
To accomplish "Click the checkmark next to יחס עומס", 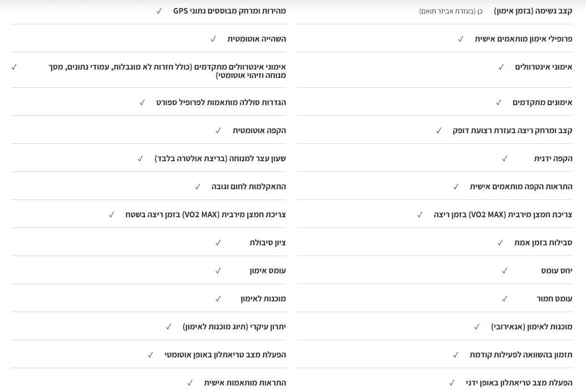I will tap(504, 271).
